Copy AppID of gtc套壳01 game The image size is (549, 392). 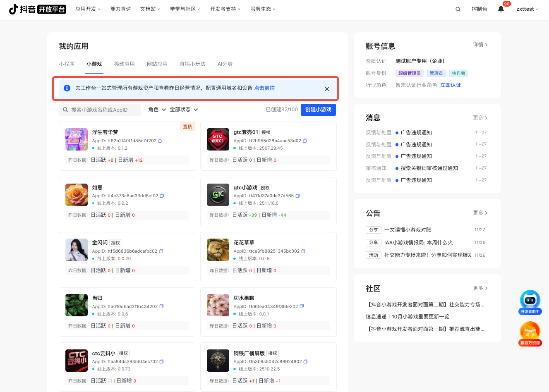tap(305, 141)
